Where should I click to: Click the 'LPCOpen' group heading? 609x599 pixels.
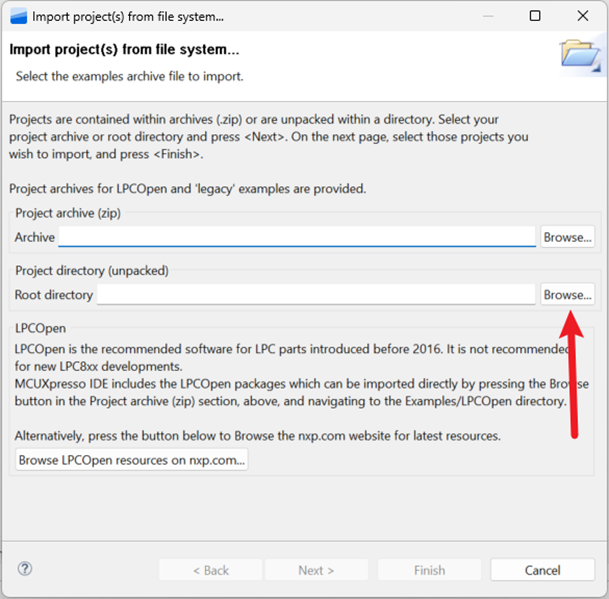pyautogui.click(x=40, y=328)
